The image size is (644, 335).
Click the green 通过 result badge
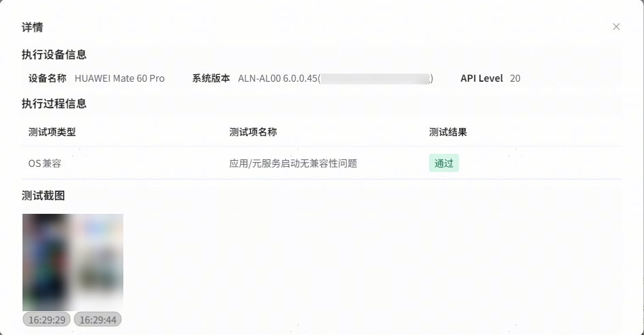[444, 163]
